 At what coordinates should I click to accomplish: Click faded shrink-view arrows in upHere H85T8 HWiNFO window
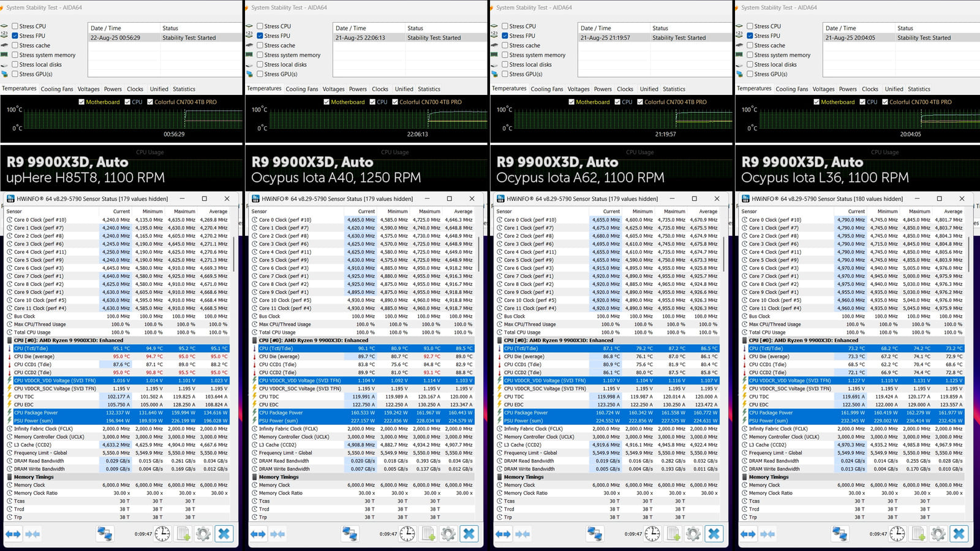pos(32,534)
